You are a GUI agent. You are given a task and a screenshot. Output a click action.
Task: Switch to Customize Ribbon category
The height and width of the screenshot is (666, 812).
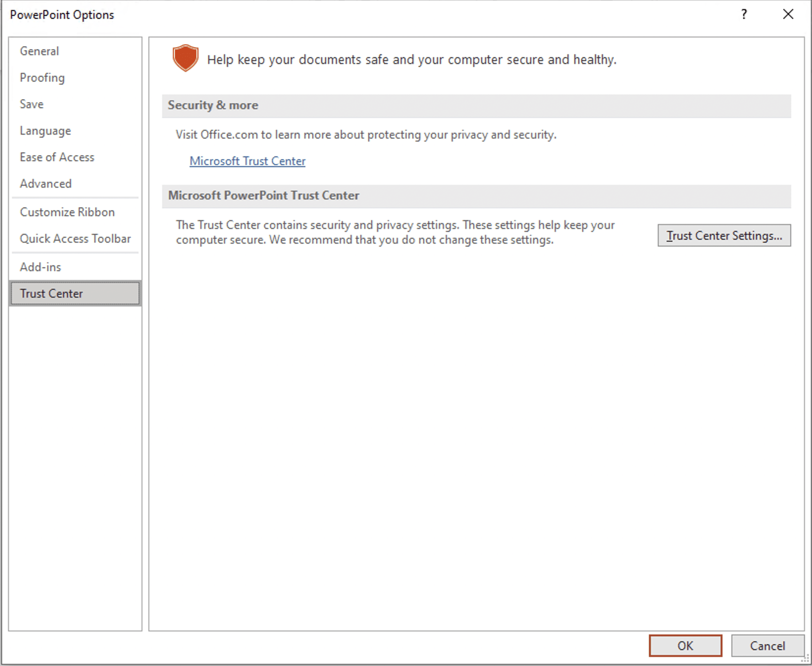pos(75,212)
